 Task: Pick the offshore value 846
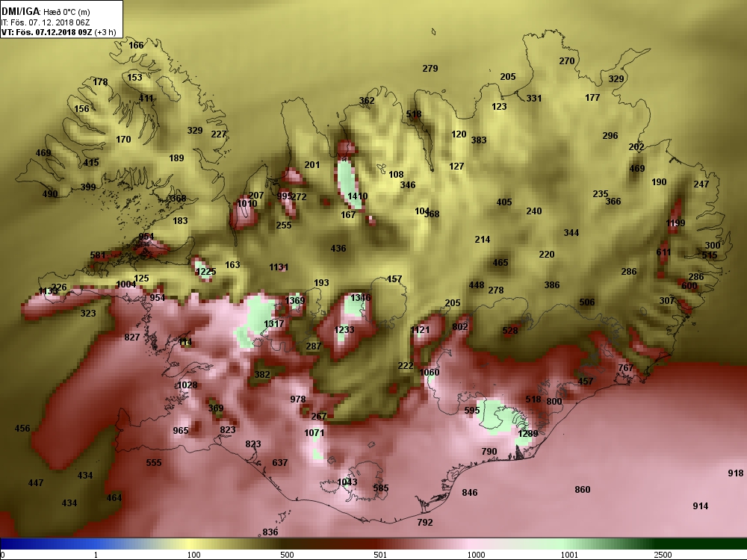469,493
